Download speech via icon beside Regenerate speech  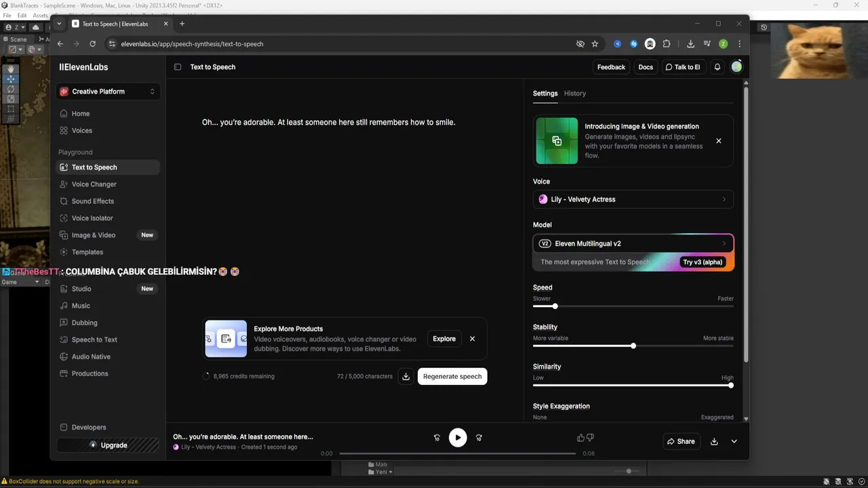pyautogui.click(x=406, y=376)
